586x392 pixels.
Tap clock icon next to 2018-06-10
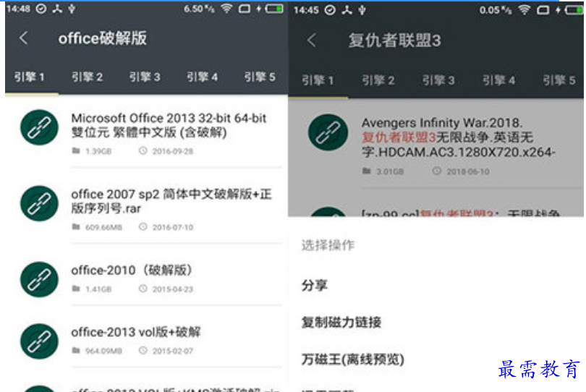(436, 171)
